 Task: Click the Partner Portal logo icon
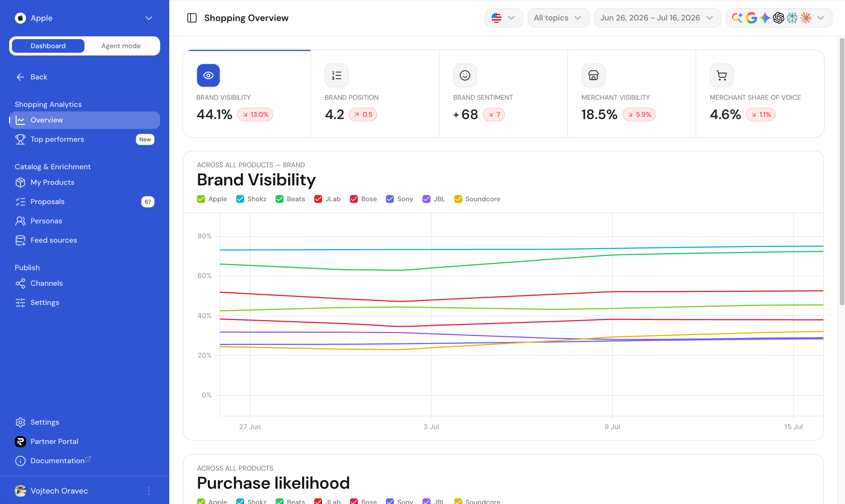pos(20,442)
